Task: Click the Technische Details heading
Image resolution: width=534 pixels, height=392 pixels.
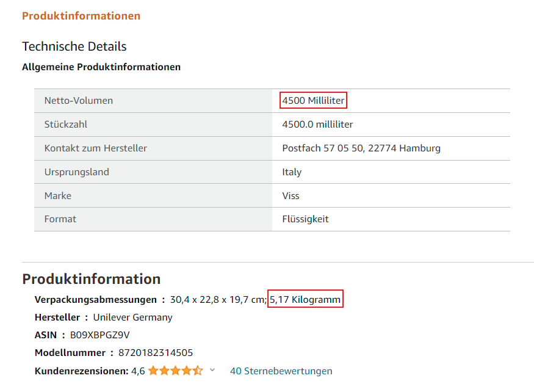Action: [74, 46]
